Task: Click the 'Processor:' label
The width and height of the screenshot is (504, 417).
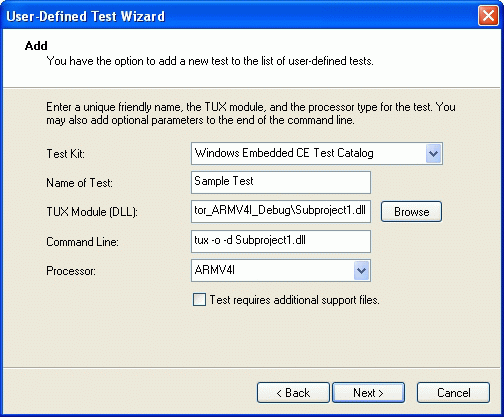Action: (71, 271)
